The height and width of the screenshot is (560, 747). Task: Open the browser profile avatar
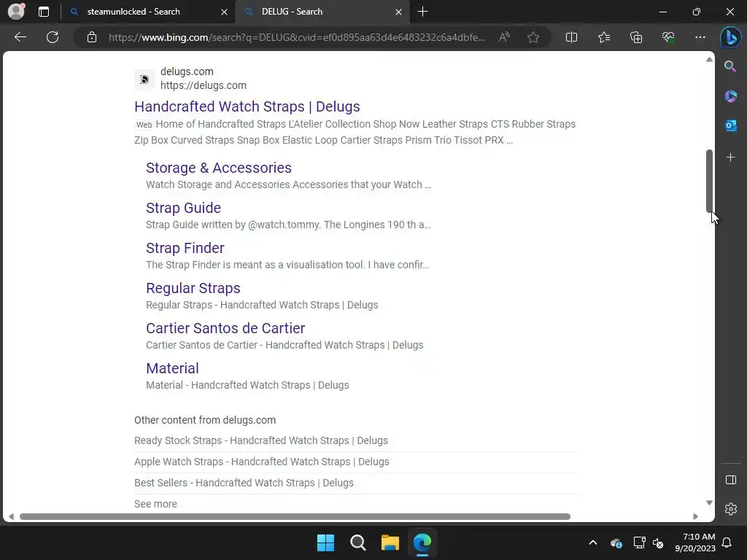coord(16,12)
